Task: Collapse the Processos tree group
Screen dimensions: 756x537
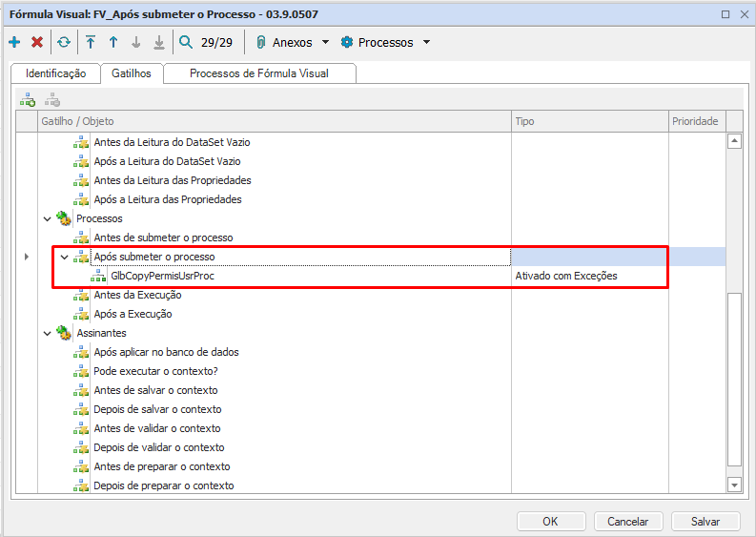Action: tap(48, 219)
